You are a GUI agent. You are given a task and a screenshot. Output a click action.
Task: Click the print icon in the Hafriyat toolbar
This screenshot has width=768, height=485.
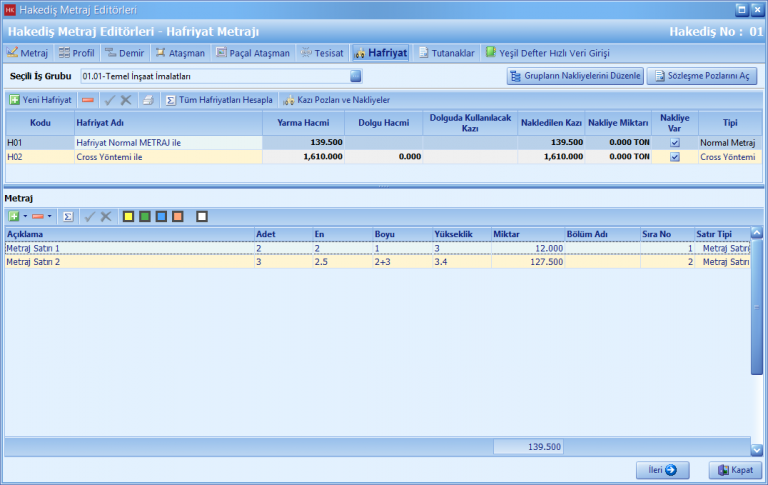[147, 100]
